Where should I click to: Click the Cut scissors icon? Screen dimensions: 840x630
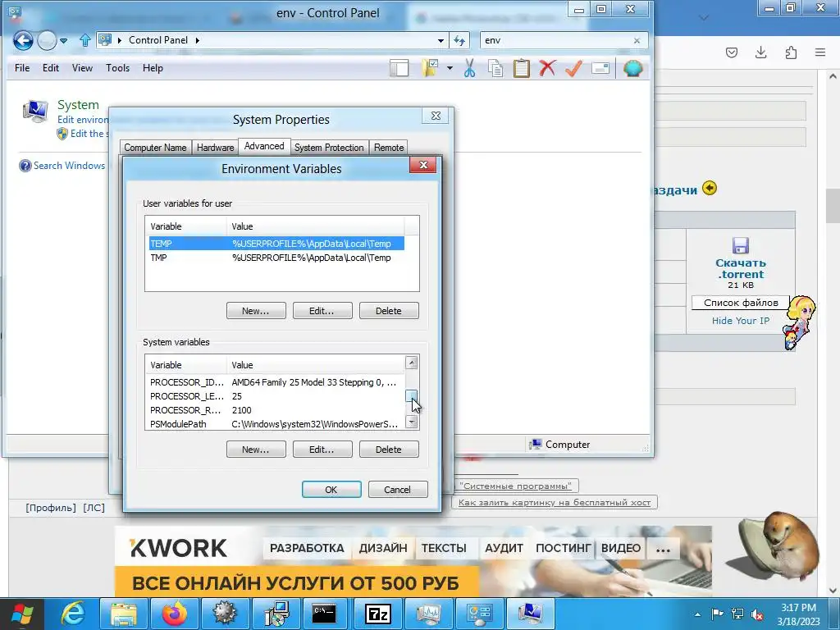pyautogui.click(x=470, y=68)
